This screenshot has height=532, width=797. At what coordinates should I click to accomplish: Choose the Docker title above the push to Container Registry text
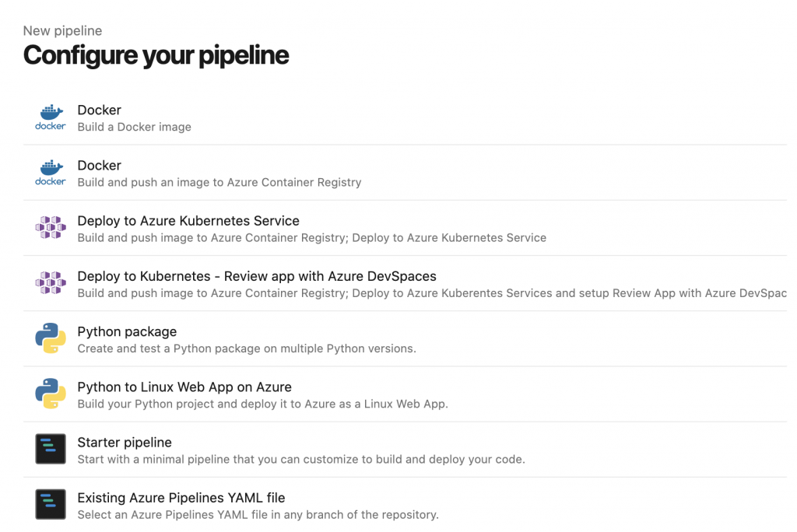tap(99, 166)
